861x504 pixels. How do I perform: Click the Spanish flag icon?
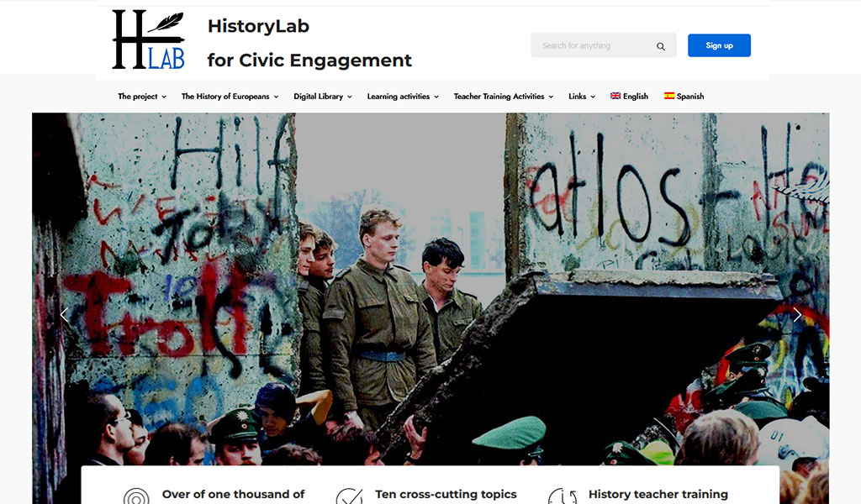tap(669, 96)
